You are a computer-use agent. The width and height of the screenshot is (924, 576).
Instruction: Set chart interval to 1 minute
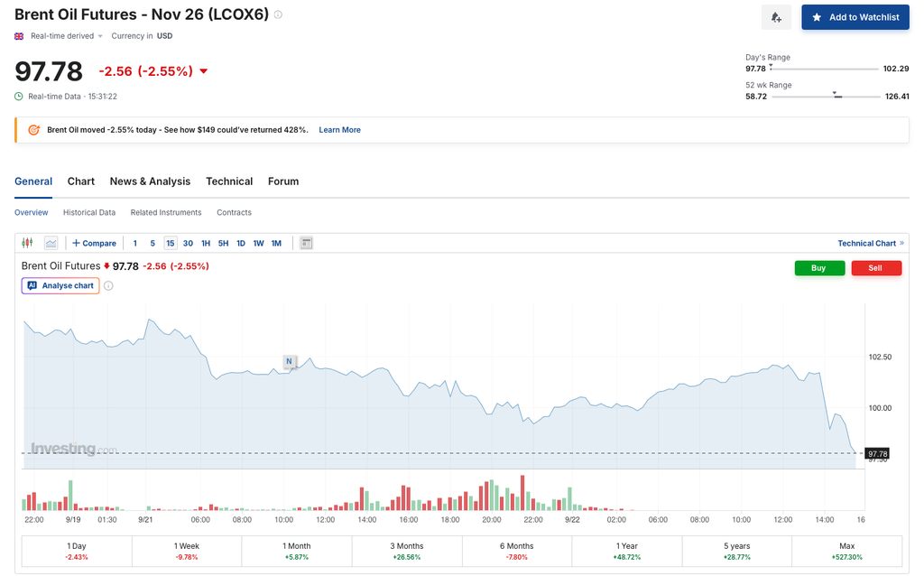pos(135,243)
